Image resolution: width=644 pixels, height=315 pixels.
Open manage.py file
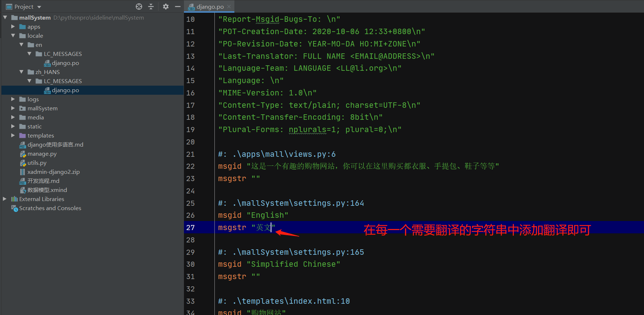pos(42,154)
